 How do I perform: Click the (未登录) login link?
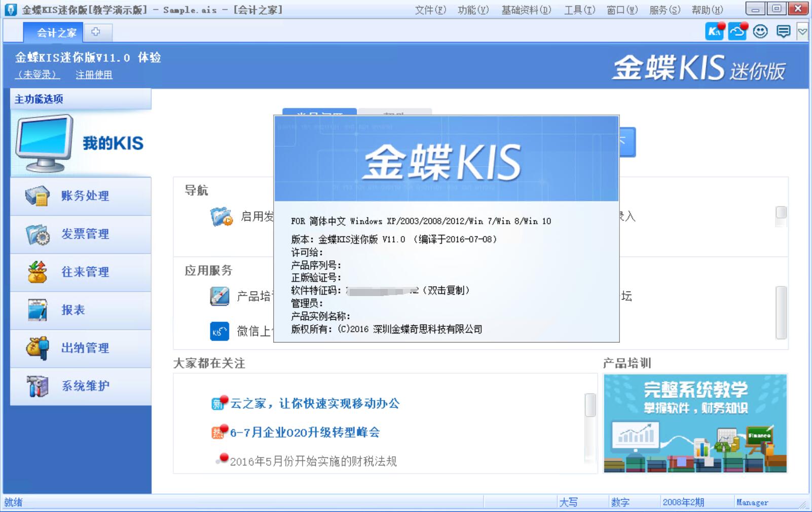pyautogui.click(x=38, y=75)
